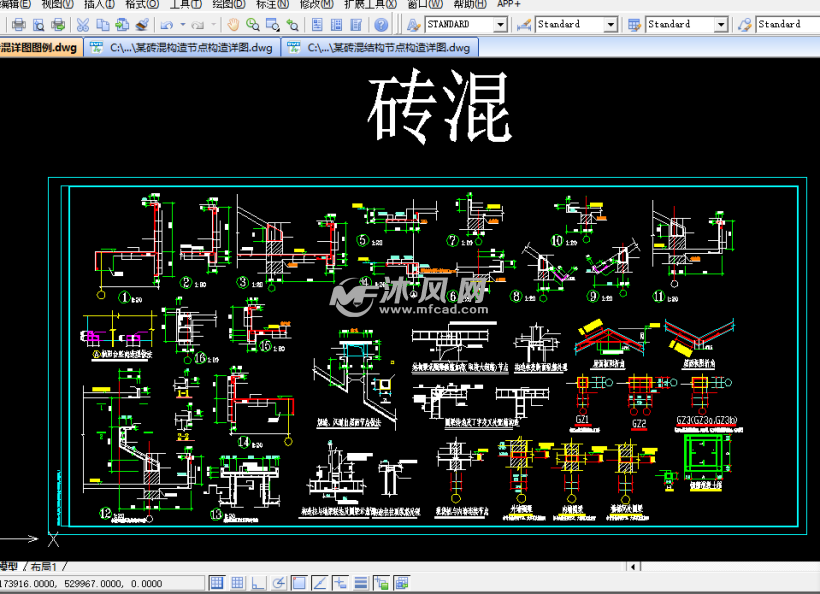
Task: Toggle Ortho mode in the status bar
Action: click(257, 582)
